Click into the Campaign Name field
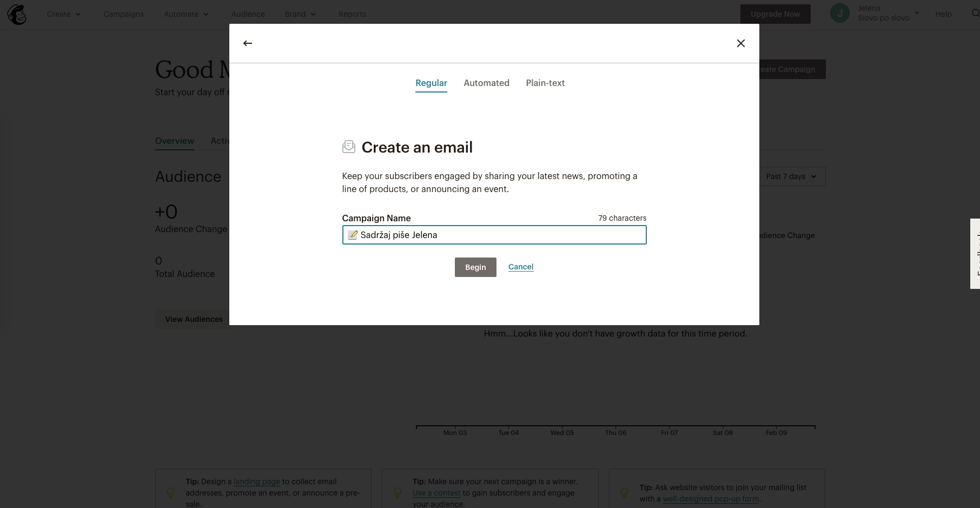 coord(494,235)
